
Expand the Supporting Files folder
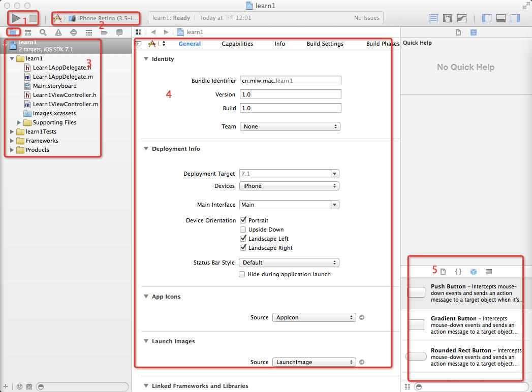coord(19,122)
